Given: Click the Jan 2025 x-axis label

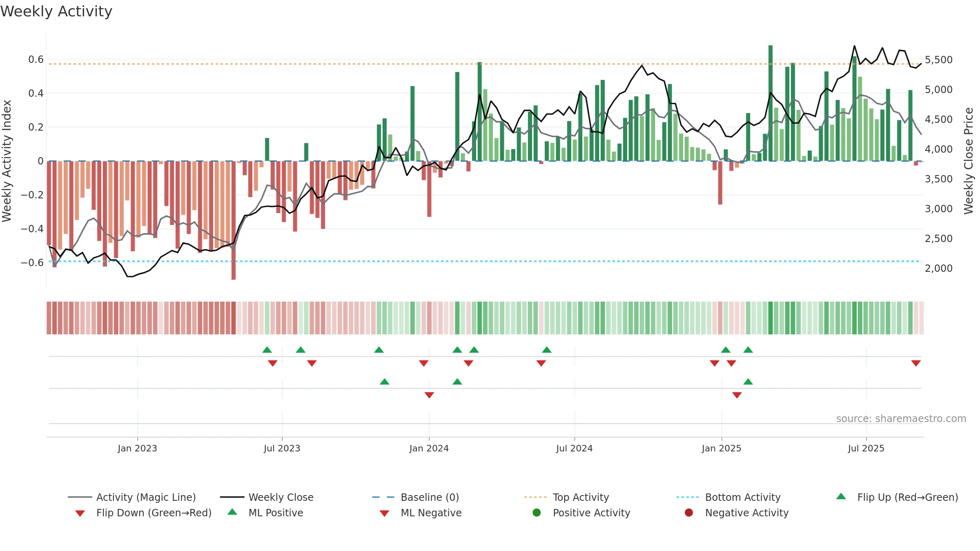Looking at the screenshot, I should click(x=721, y=448).
